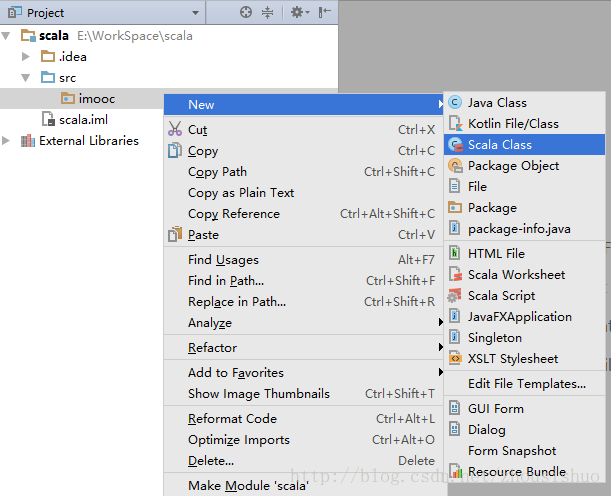Image resolution: width=611 pixels, height=496 pixels.
Task: Choose Make Module 'scala' entry
Action: (304, 486)
